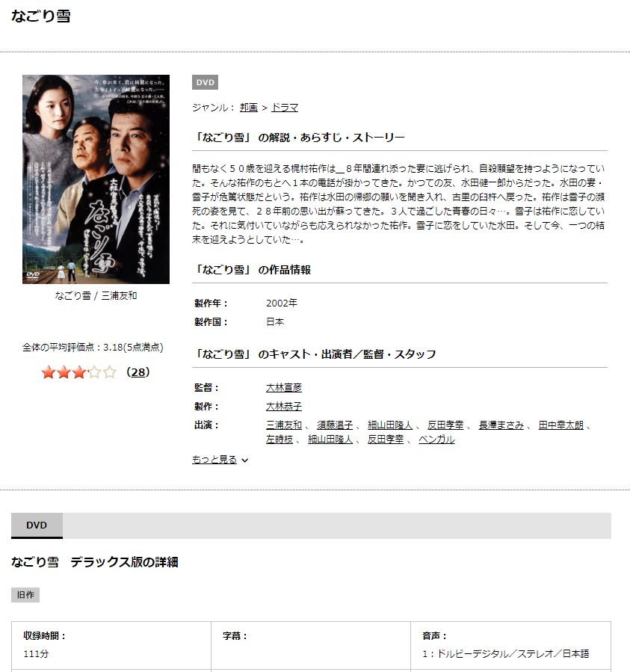Open cast member ベンガル link
The height and width of the screenshot is (672, 630).
436,440
